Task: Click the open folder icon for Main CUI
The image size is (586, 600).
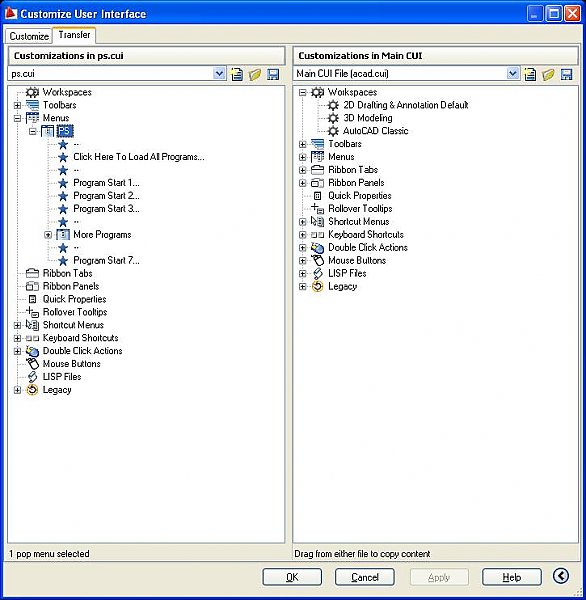Action: tap(548, 74)
